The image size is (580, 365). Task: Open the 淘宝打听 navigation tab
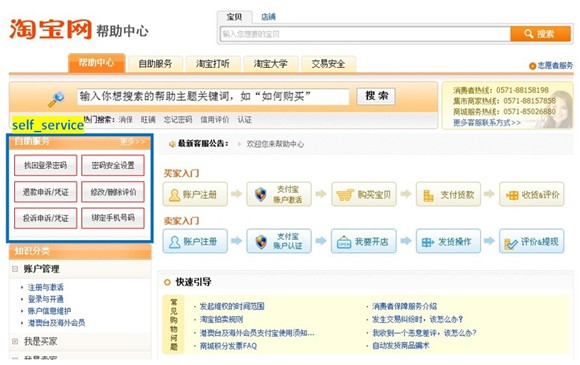pyautogui.click(x=213, y=64)
